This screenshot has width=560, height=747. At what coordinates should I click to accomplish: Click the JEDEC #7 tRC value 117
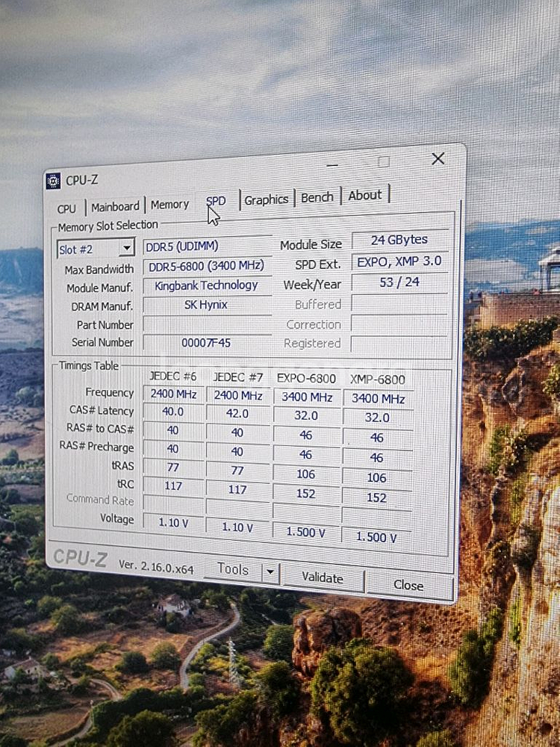pos(237,489)
